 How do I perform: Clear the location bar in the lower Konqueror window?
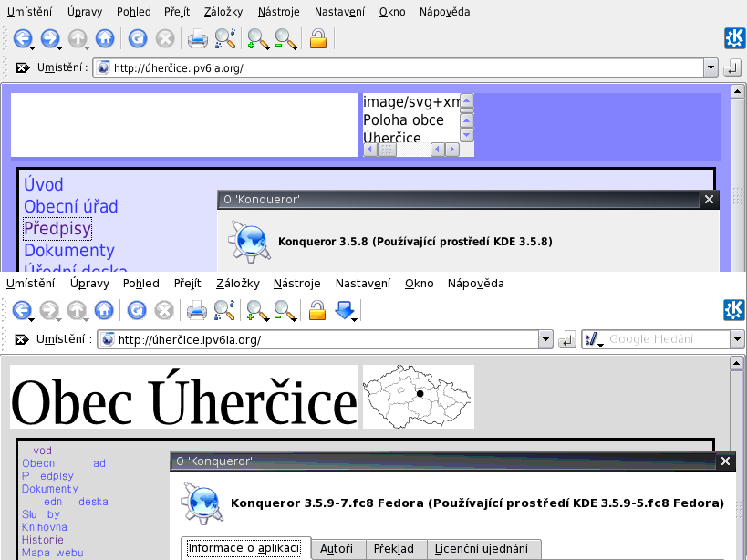tap(22, 339)
